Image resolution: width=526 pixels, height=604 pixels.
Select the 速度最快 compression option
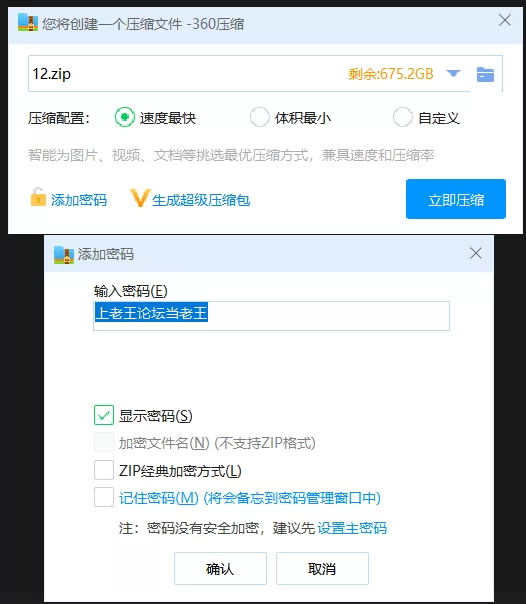click(125, 117)
